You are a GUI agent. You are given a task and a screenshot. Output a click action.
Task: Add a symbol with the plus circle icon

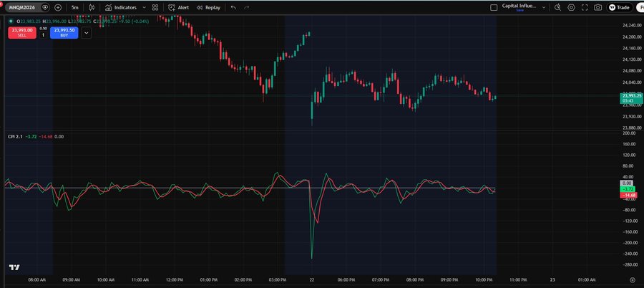pyautogui.click(x=58, y=7)
